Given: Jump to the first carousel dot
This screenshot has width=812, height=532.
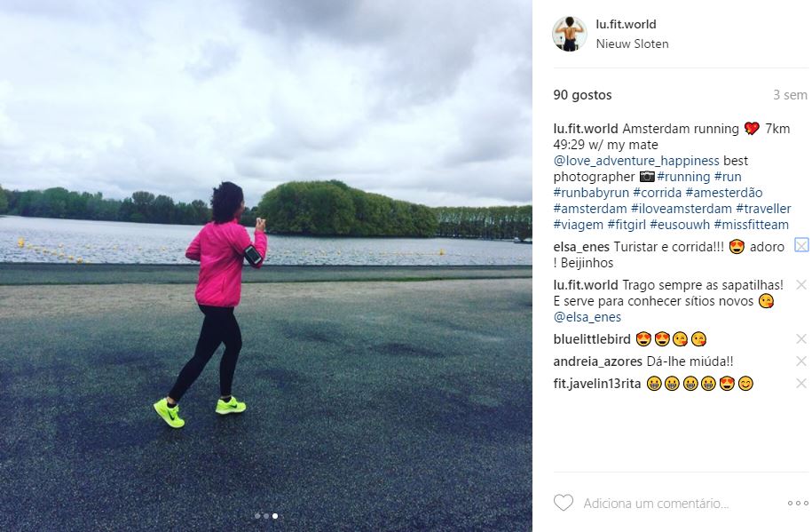Looking at the screenshot, I should point(257,516).
